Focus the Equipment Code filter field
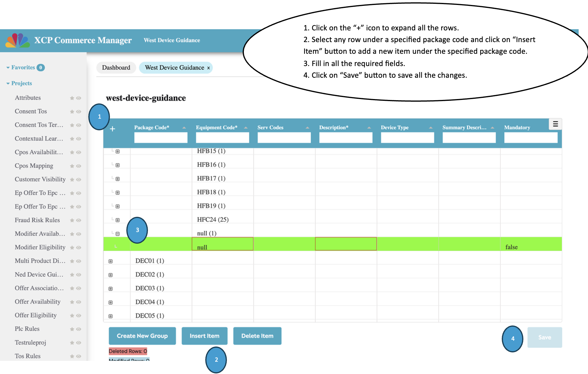588x374 pixels. (x=223, y=138)
